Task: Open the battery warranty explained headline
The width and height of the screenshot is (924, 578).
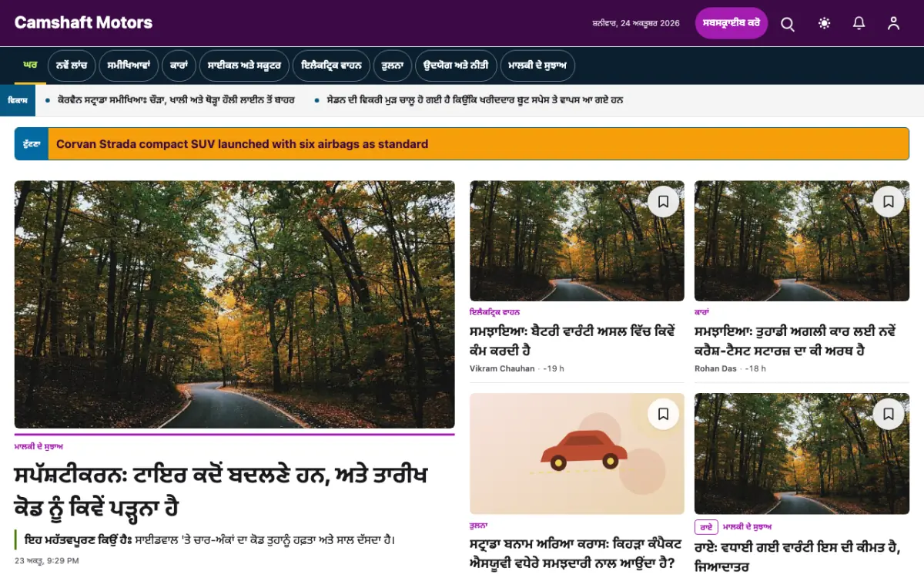Action: [572, 340]
